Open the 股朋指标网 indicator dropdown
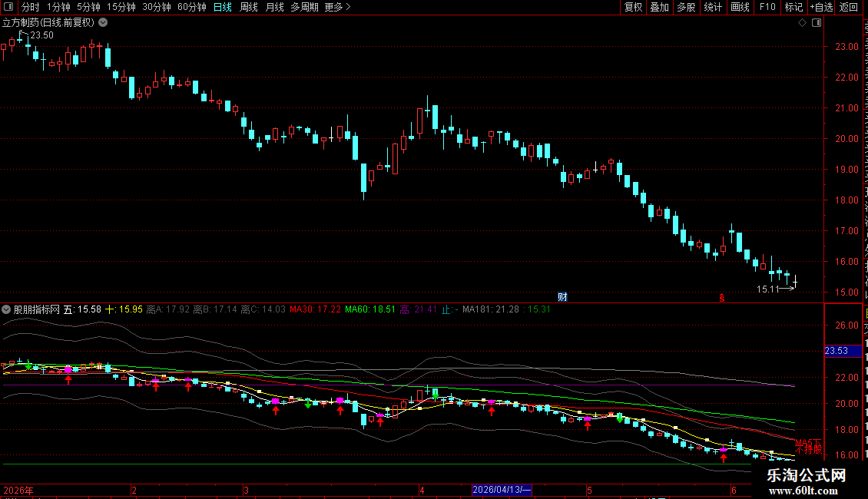 tap(6, 310)
